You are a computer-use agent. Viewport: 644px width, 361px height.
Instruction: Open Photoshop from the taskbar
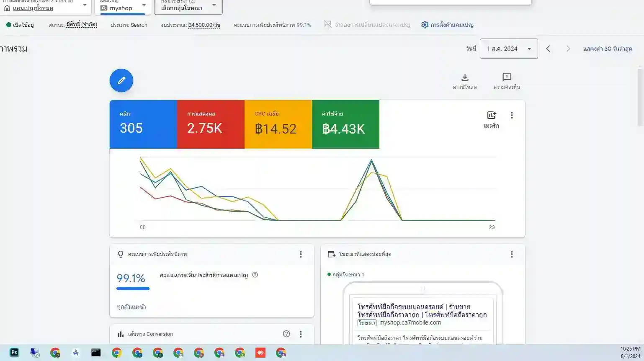14,352
